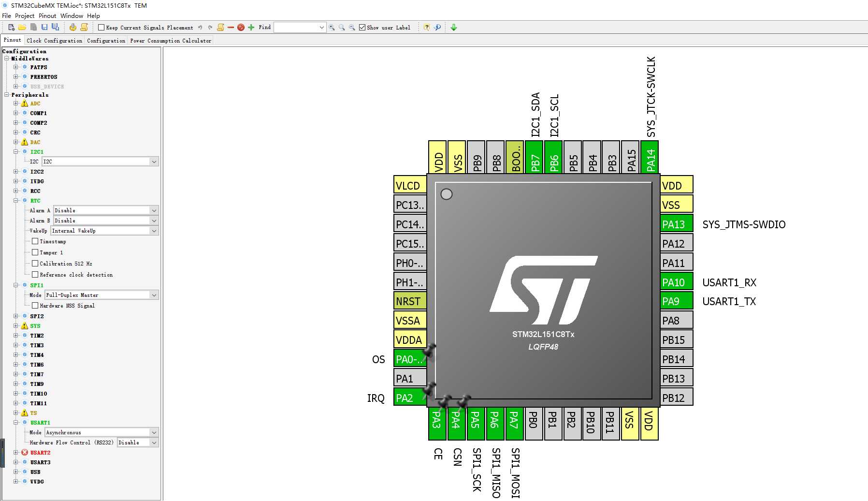This screenshot has height=501, width=868.
Task: Toggle Keep Current Signals Placement checkbox
Action: coord(101,28)
